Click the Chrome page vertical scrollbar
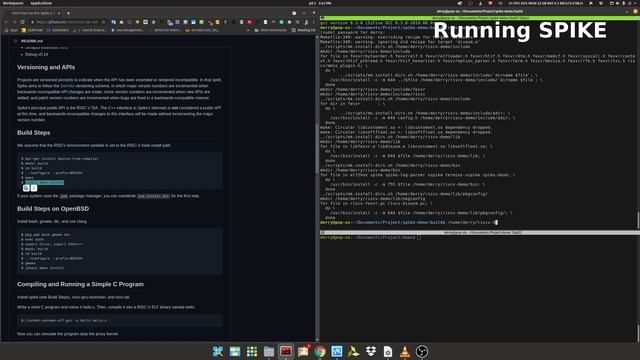640x360 pixels. pos(317,149)
